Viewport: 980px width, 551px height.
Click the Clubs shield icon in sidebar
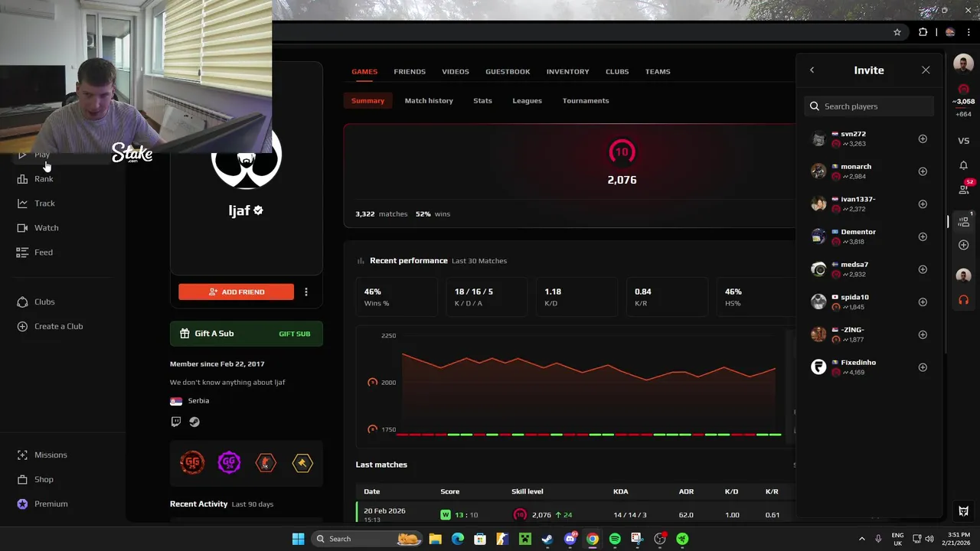click(22, 302)
